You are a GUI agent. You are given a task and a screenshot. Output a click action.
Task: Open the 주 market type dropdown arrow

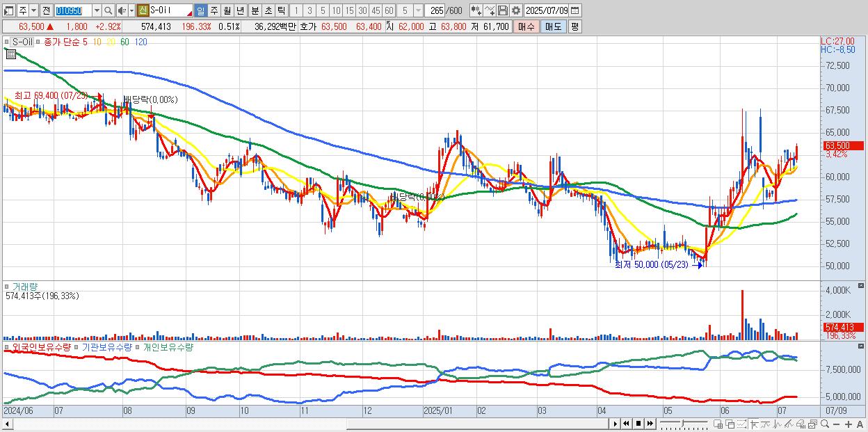(33, 10)
